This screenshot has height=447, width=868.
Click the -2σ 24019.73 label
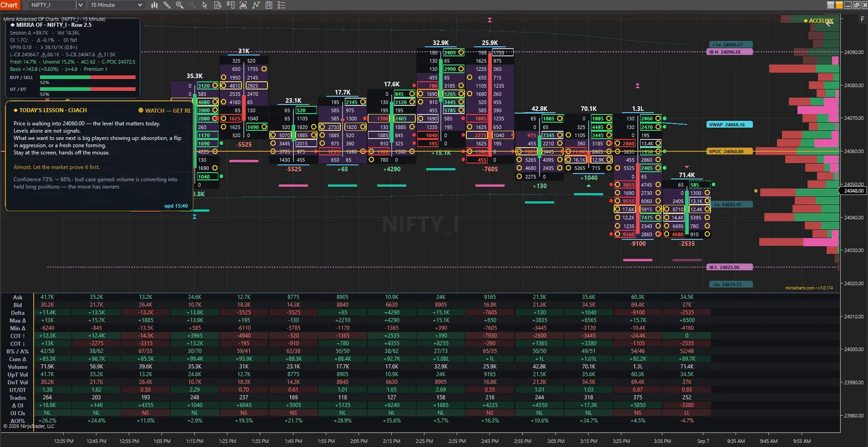coord(730,285)
